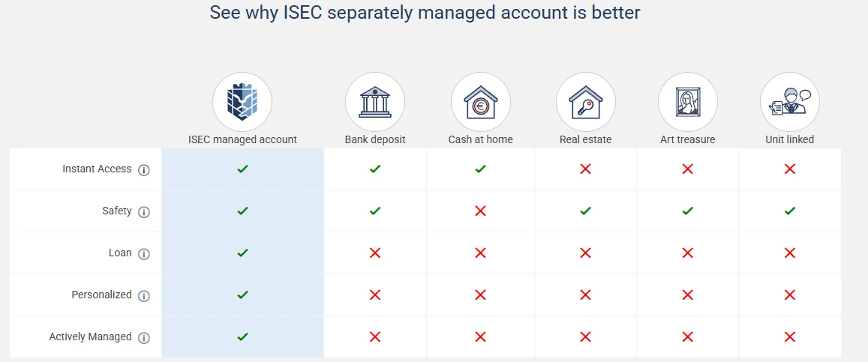
Task: Click ISEC managed account column label
Action: 242,140
